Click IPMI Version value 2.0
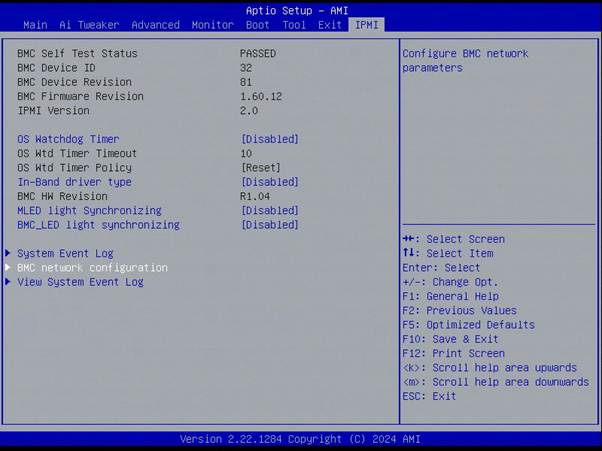602x451 pixels. 249,111
